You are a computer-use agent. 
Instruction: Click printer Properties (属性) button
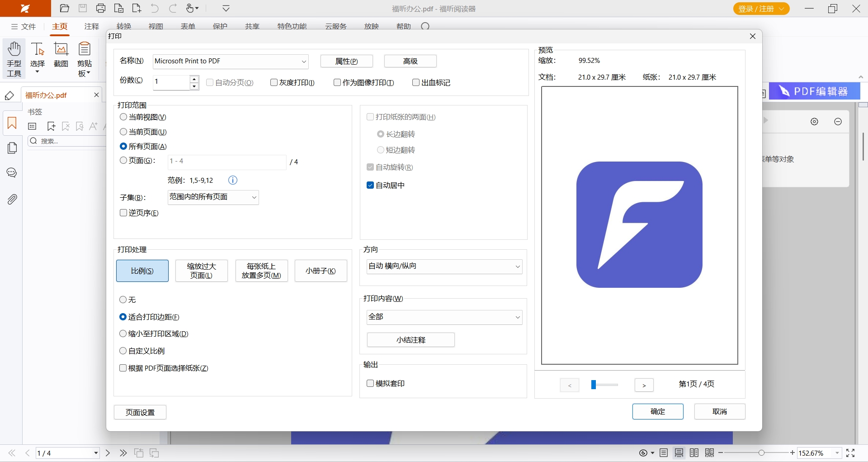tap(347, 61)
